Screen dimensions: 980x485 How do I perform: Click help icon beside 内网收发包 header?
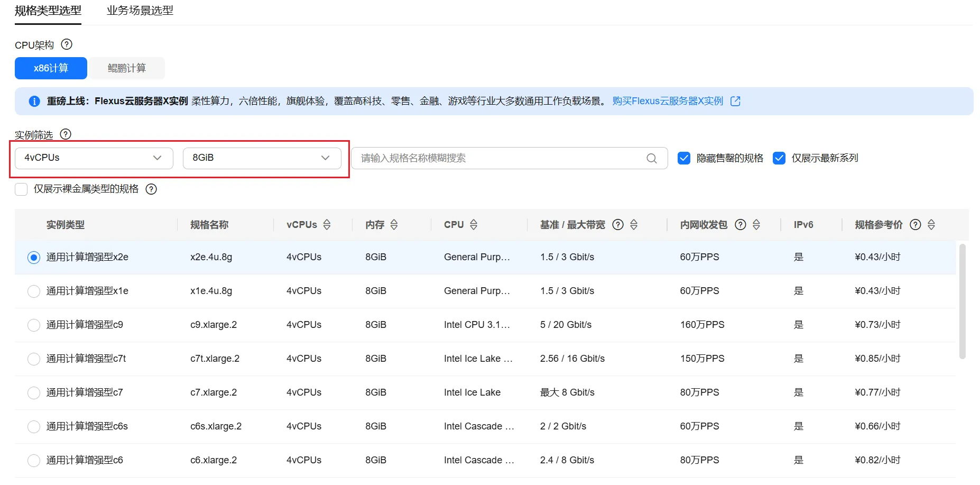[741, 225]
